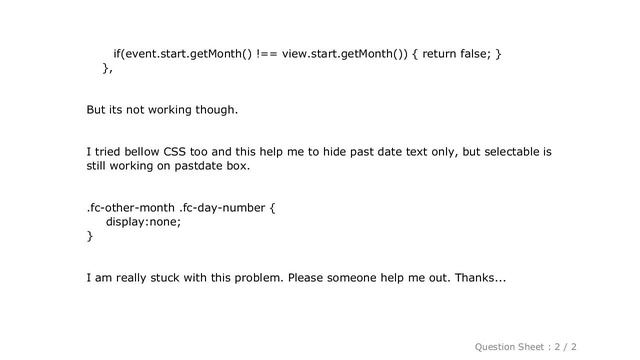The height and width of the screenshot is (360, 640).
Task: Click the view.start.getMonth() call
Action: pos(342,54)
